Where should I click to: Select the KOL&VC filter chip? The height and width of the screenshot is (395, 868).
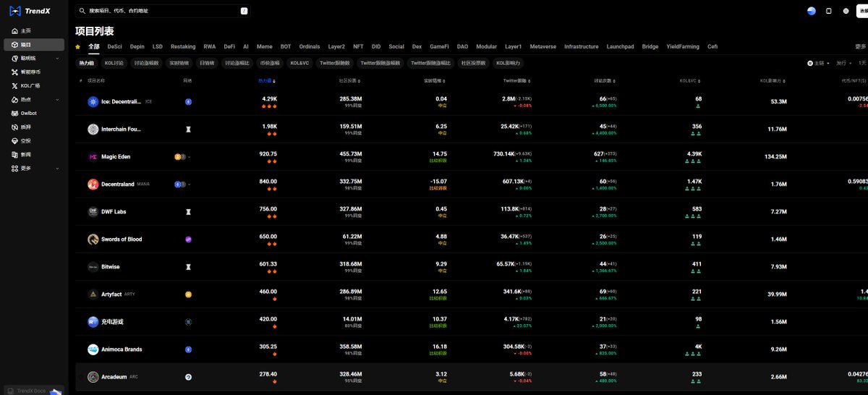(x=299, y=63)
